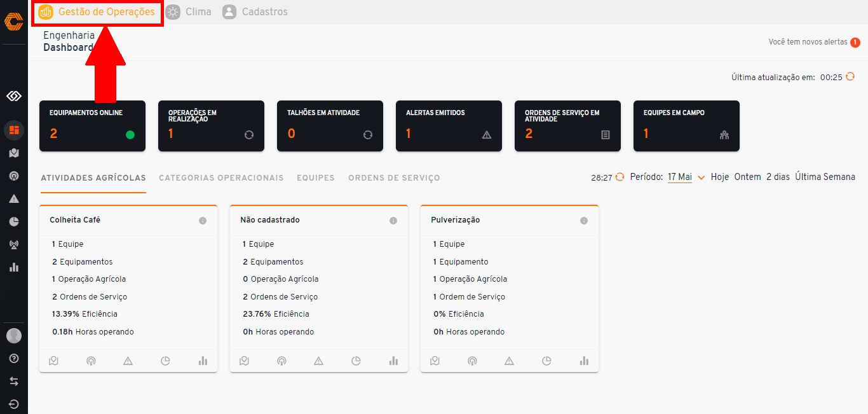Open Equipes em Campo card
The height and width of the screenshot is (414, 868).
tap(686, 126)
